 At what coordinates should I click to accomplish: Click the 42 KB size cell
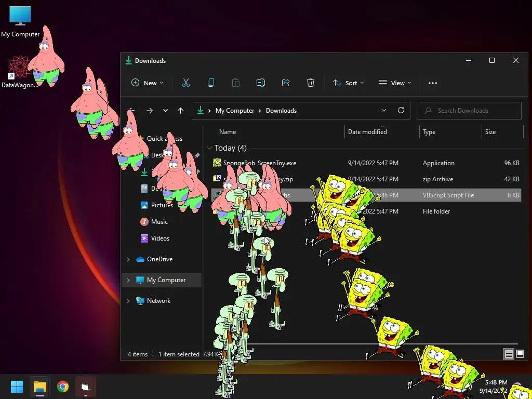coord(512,179)
